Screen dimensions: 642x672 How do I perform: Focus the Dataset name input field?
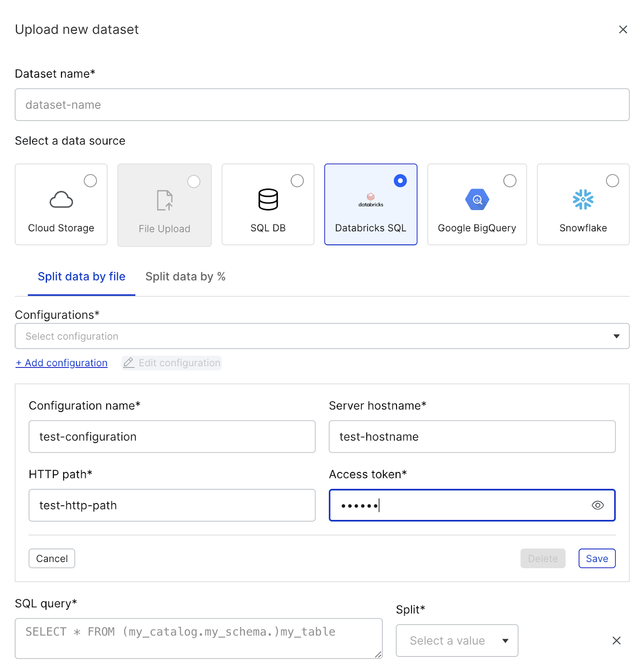(x=322, y=105)
